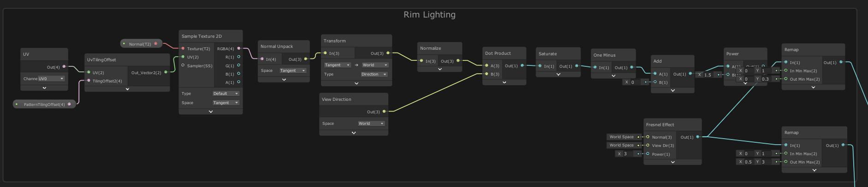Click Out(1) port on Dot Product node
This screenshot has height=187, width=868.
point(522,65)
